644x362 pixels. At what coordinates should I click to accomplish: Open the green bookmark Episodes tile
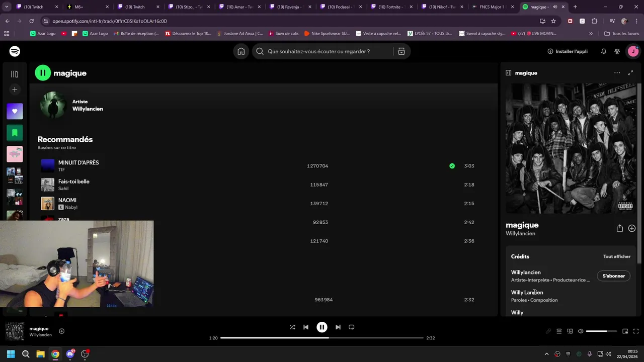coord(15,133)
